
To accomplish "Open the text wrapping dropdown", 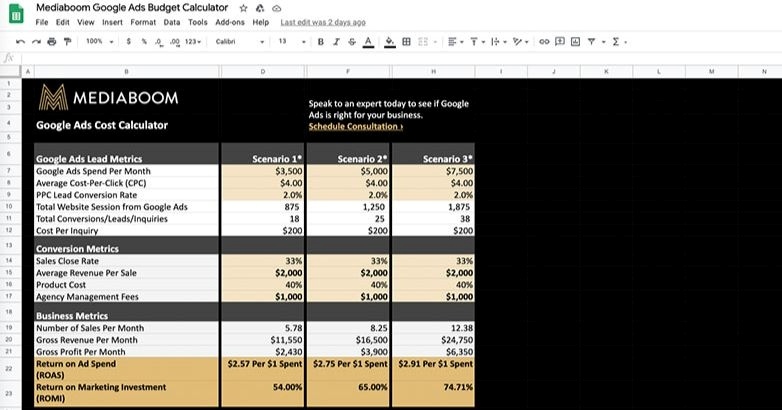I will pyautogui.click(x=499, y=42).
